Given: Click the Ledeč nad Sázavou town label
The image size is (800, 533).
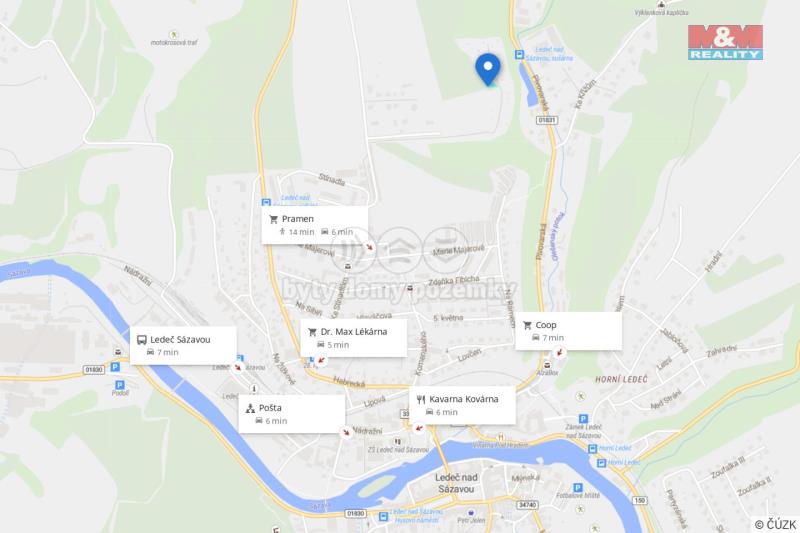Looking at the screenshot, I should 456,483.
